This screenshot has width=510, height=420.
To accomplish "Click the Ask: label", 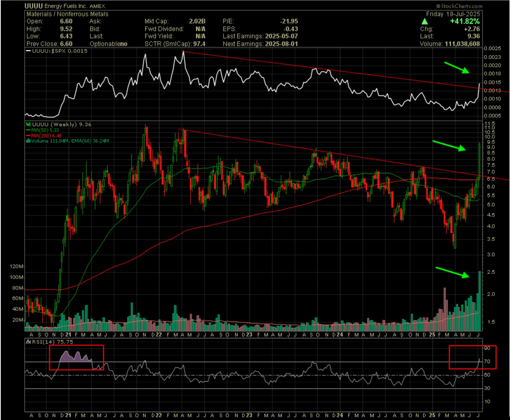I will click(x=95, y=21).
